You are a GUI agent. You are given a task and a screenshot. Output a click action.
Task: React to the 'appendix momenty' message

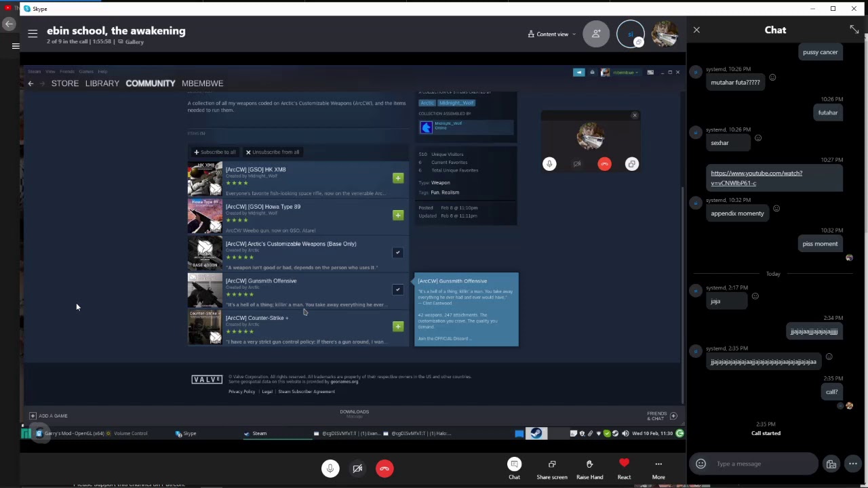pyautogui.click(x=776, y=208)
